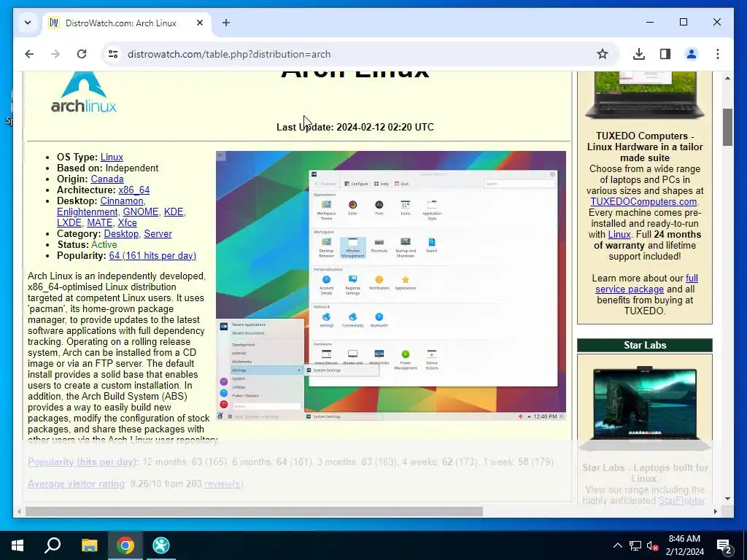Open Average visitor rating link
747x560 pixels.
[76, 484]
